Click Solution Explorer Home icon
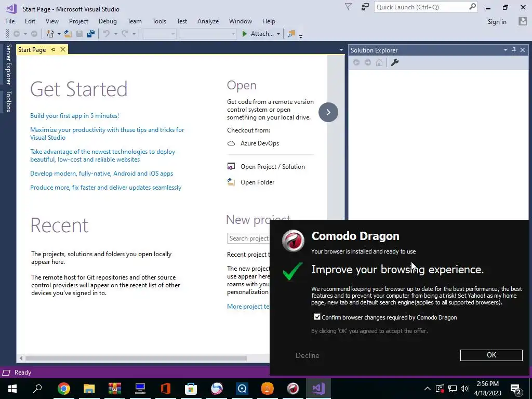The width and height of the screenshot is (532, 399). point(379,62)
